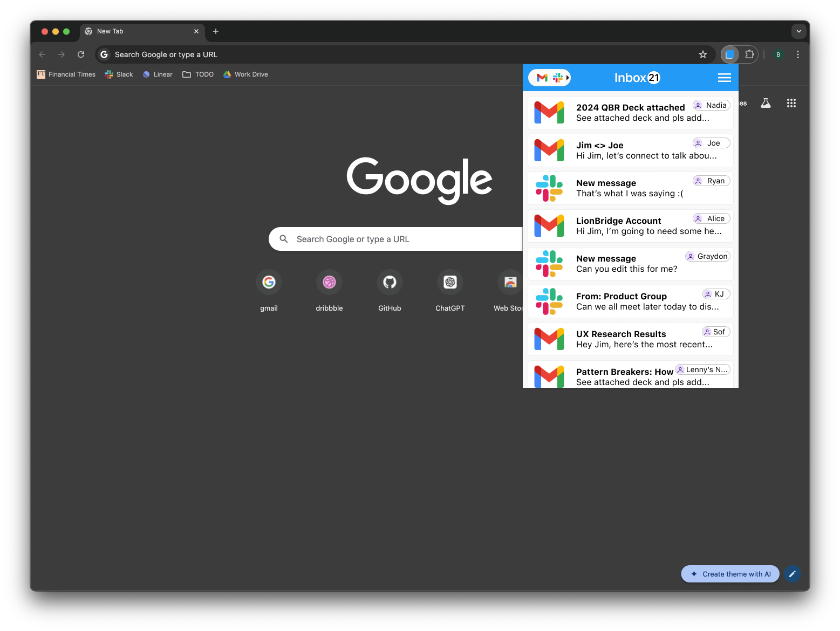Click the browser back arrow

tap(42, 54)
